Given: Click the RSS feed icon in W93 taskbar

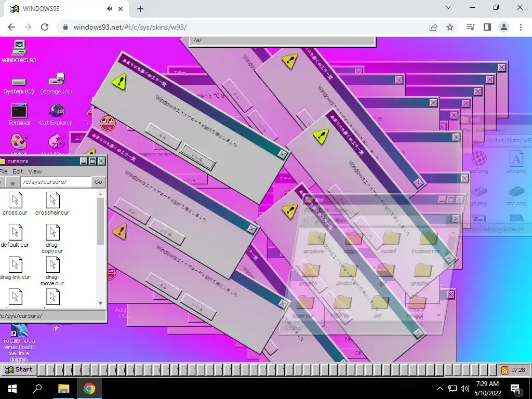Looking at the screenshot, I should point(505,370).
